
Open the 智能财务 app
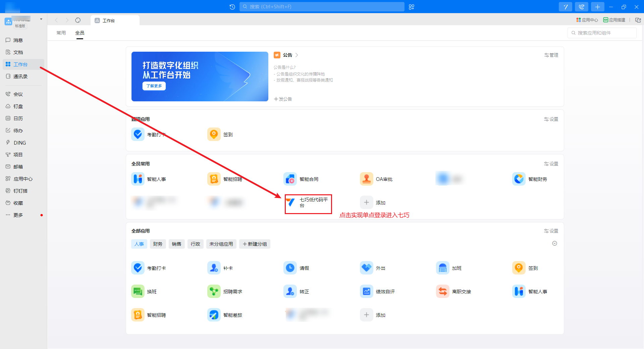(x=519, y=179)
